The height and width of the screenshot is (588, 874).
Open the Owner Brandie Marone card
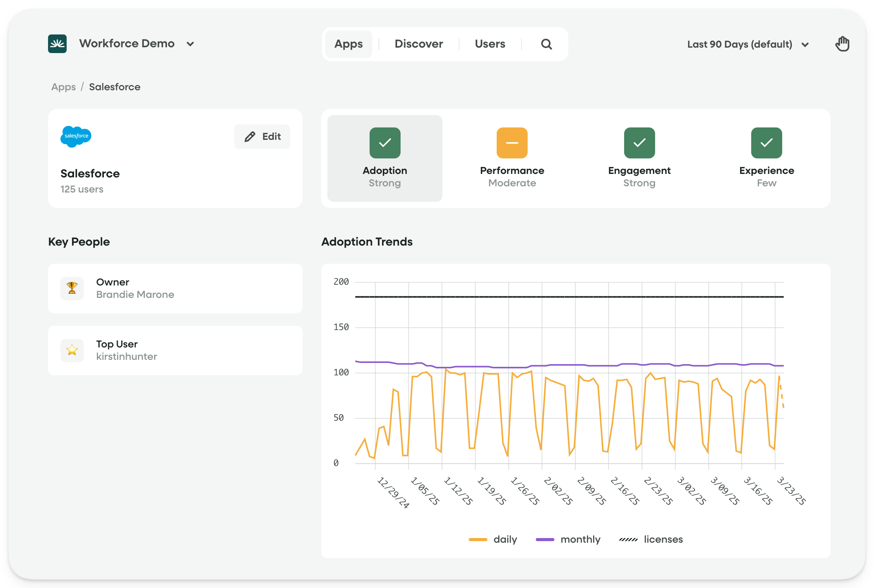coord(175,288)
